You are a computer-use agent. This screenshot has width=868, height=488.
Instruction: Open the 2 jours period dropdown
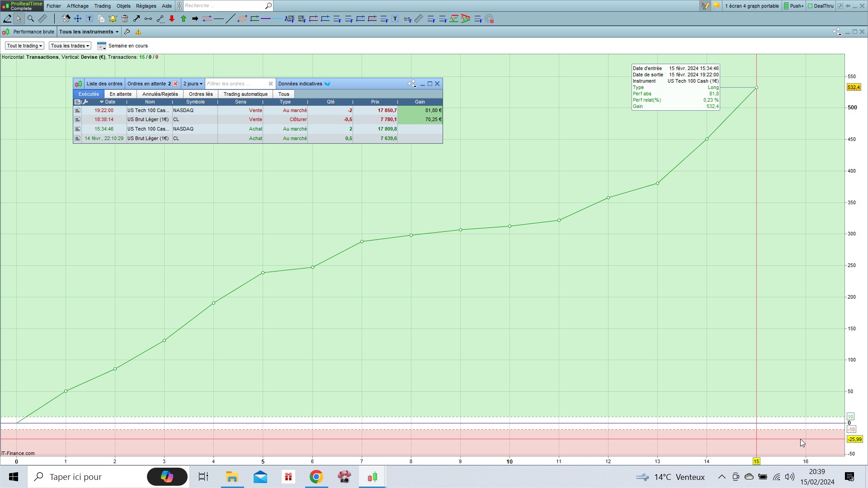[x=193, y=84]
